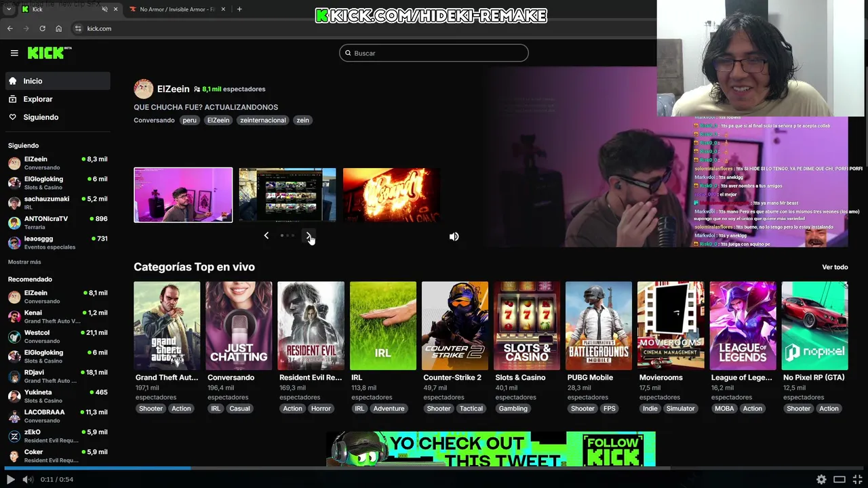Open Westcol recommended channel
The width and height of the screenshot is (868, 488).
(58, 336)
